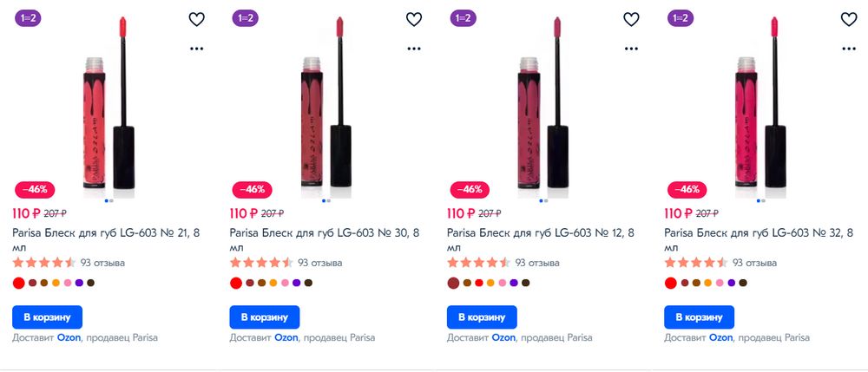The height and width of the screenshot is (372, 868).
Task: Open the ellipsis menu on lip gloss № 32
Action: tap(848, 49)
